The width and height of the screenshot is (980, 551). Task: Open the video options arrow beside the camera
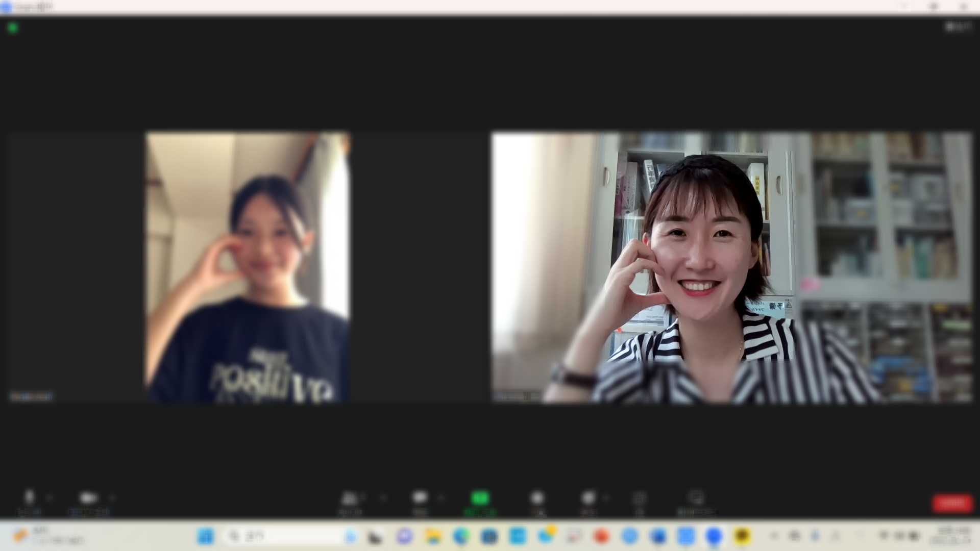(x=112, y=497)
